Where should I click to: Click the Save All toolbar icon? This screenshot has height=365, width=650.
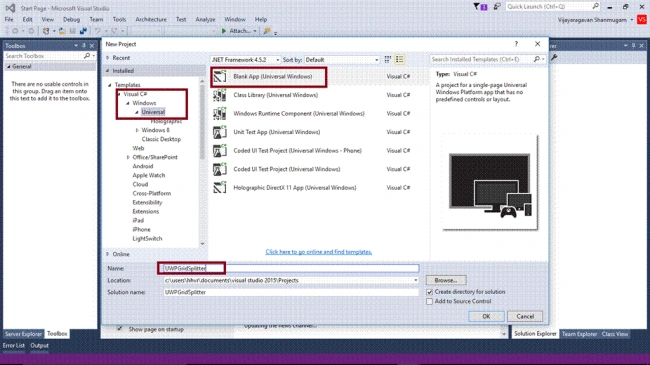(x=83, y=31)
